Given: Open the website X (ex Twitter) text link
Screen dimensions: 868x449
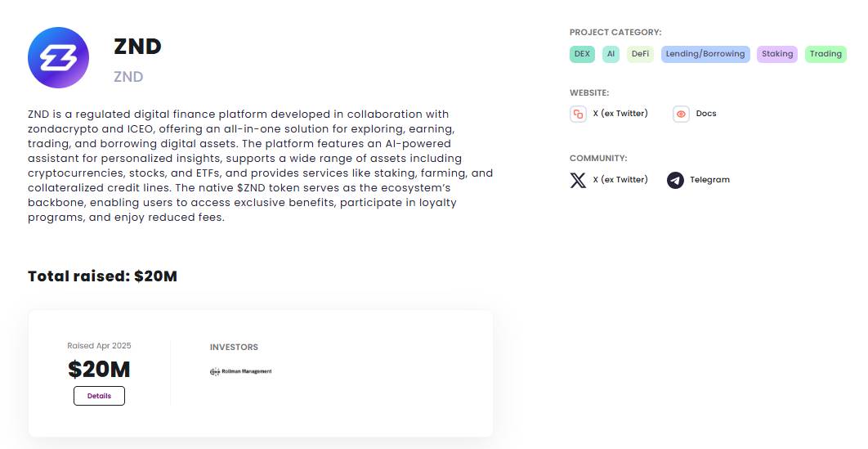Looking at the screenshot, I should coord(620,114).
